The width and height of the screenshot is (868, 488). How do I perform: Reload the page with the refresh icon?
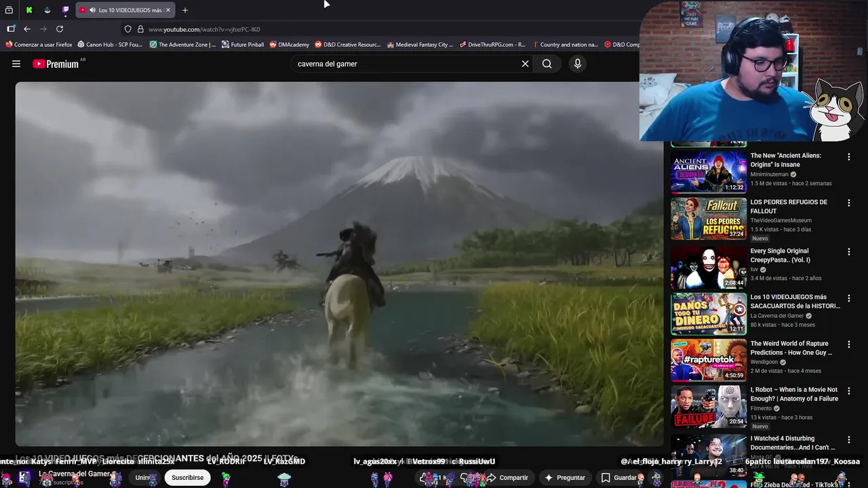60,29
